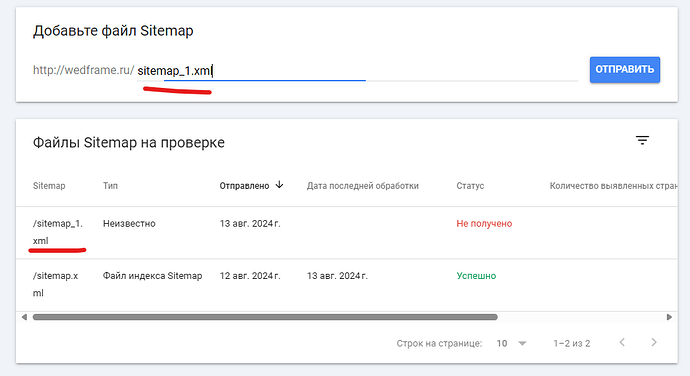Open the /sitemap_1.xml row entry
Image resolution: width=690 pixels, height=376 pixels.
point(58,232)
